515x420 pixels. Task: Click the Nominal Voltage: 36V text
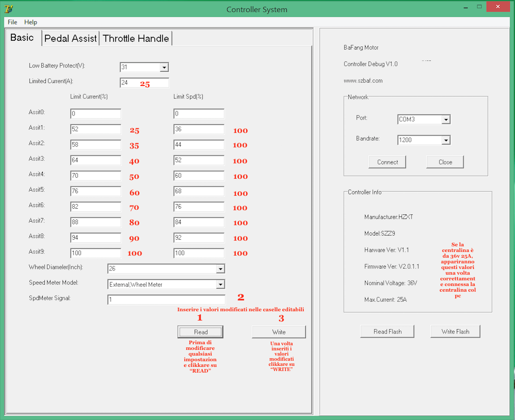390,283
